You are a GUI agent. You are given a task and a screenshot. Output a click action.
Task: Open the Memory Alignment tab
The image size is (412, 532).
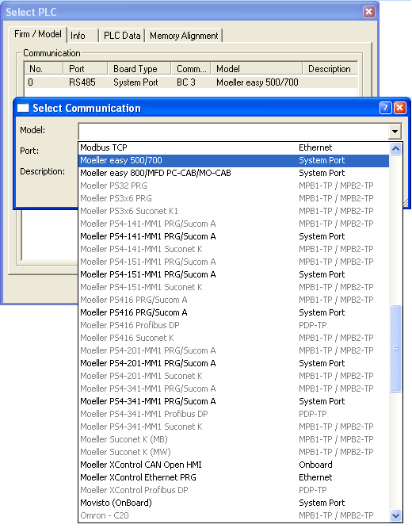pyautogui.click(x=184, y=36)
